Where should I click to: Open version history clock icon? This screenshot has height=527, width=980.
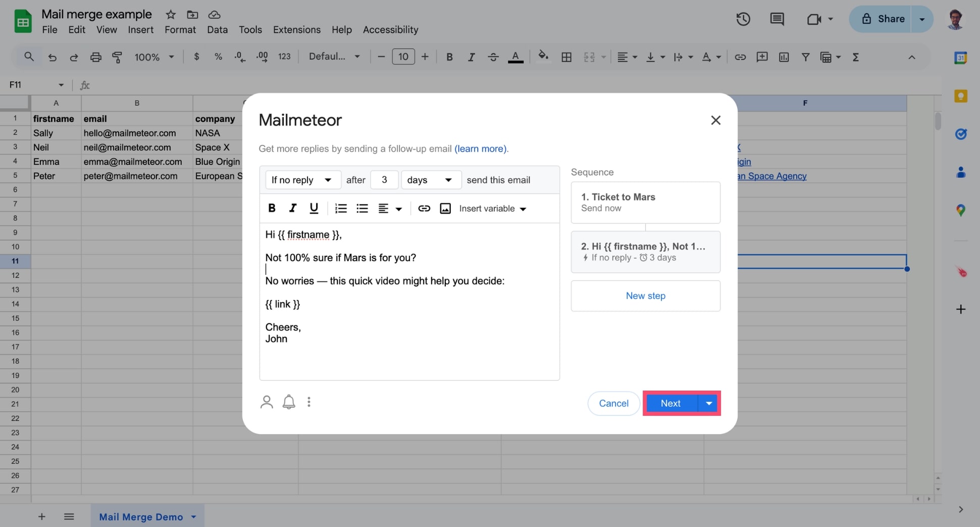pyautogui.click(x=743, y=19)
